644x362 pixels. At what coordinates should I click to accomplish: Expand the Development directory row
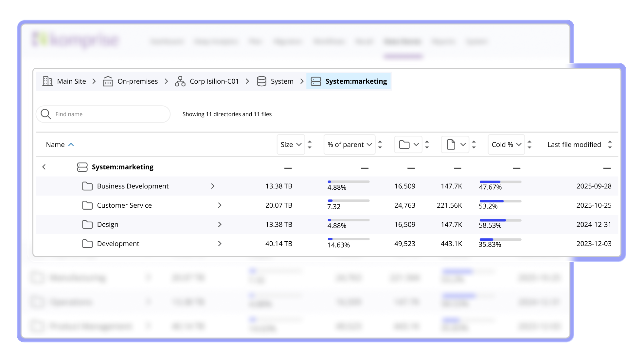point(220,243)
